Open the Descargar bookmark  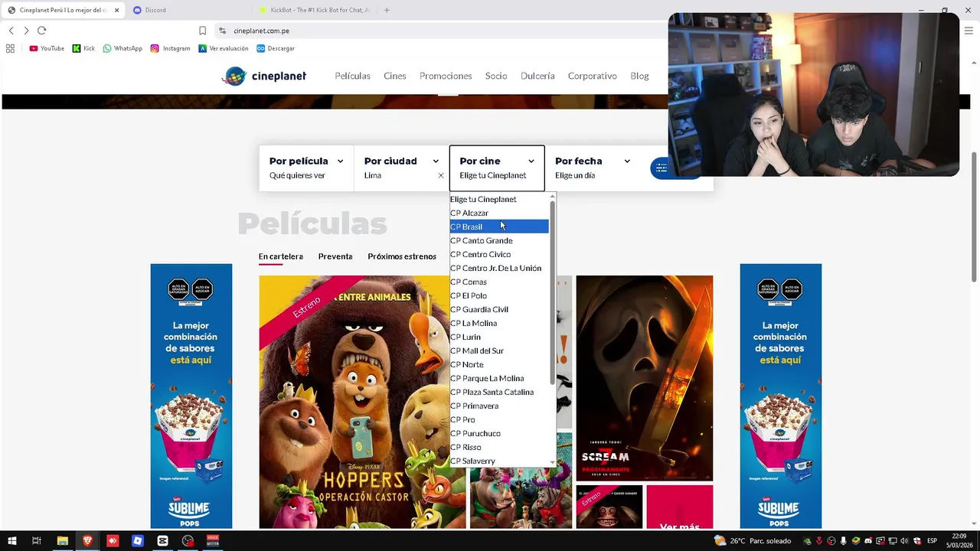coord(276,48)
